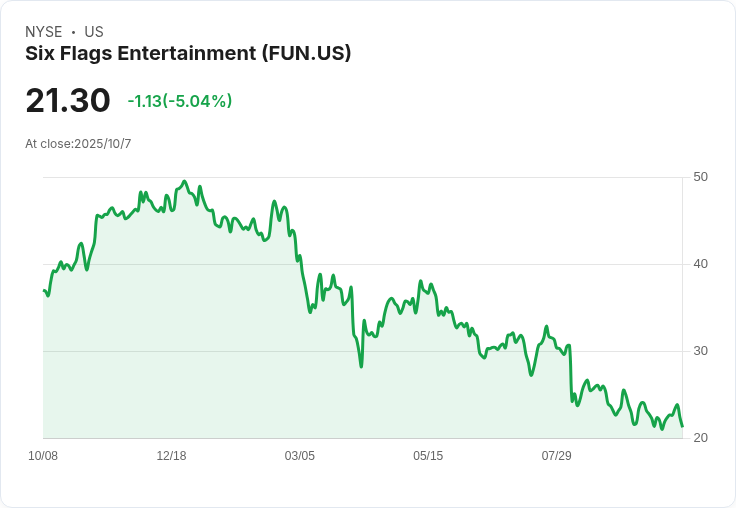Click the 50 price axis label
This screenshot has width=736, height=508.
pyautogui.click(x=700, y=177)
